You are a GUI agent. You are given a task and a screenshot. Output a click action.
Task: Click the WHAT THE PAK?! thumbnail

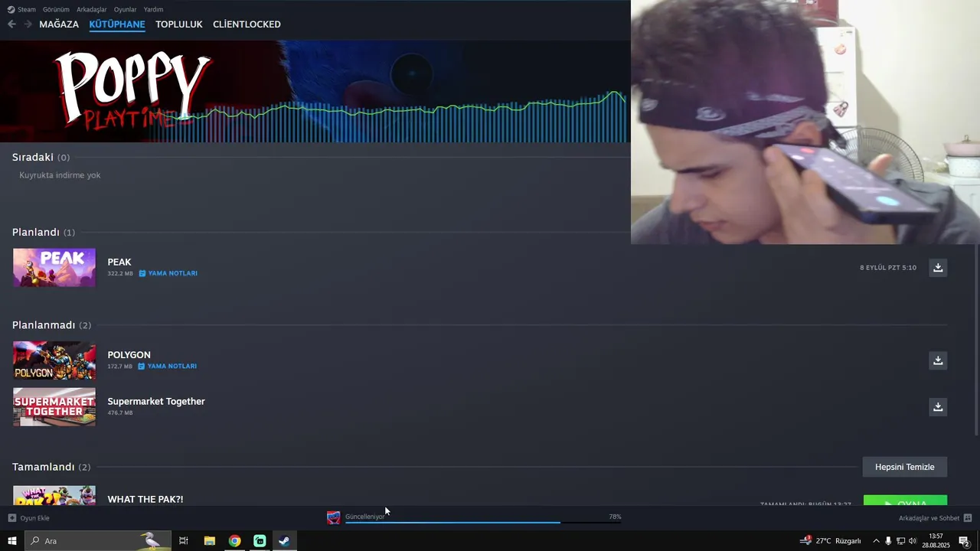54,496
